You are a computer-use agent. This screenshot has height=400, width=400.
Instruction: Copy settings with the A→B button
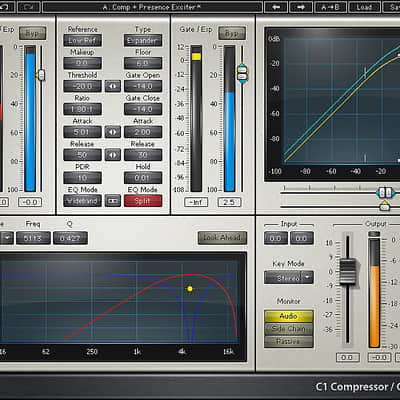330,7
